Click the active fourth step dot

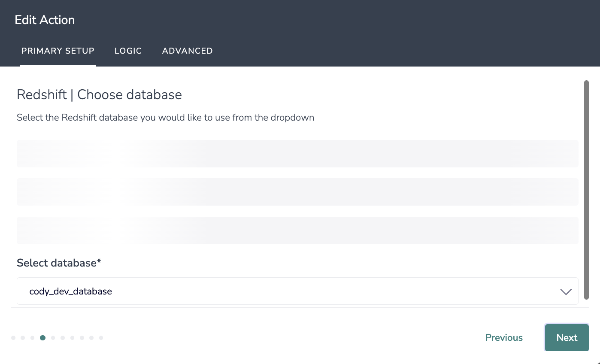pyautogui.click(x=42, y=338)
